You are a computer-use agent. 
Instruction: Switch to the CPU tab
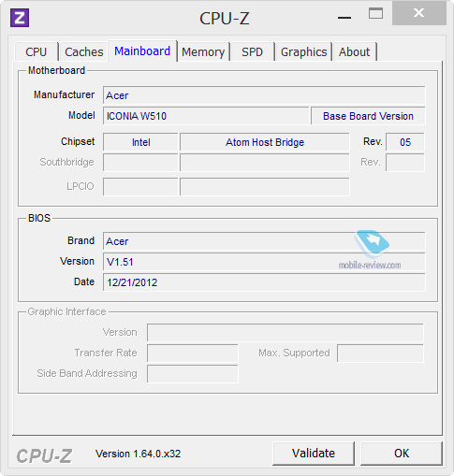pos(37,51)
